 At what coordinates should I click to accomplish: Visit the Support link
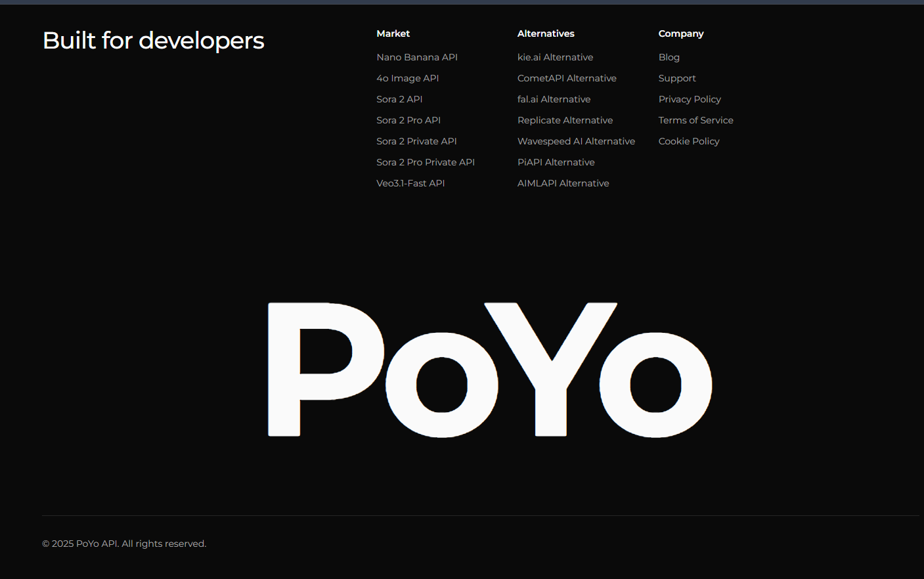pyautogui.click(x=677, y=78)
